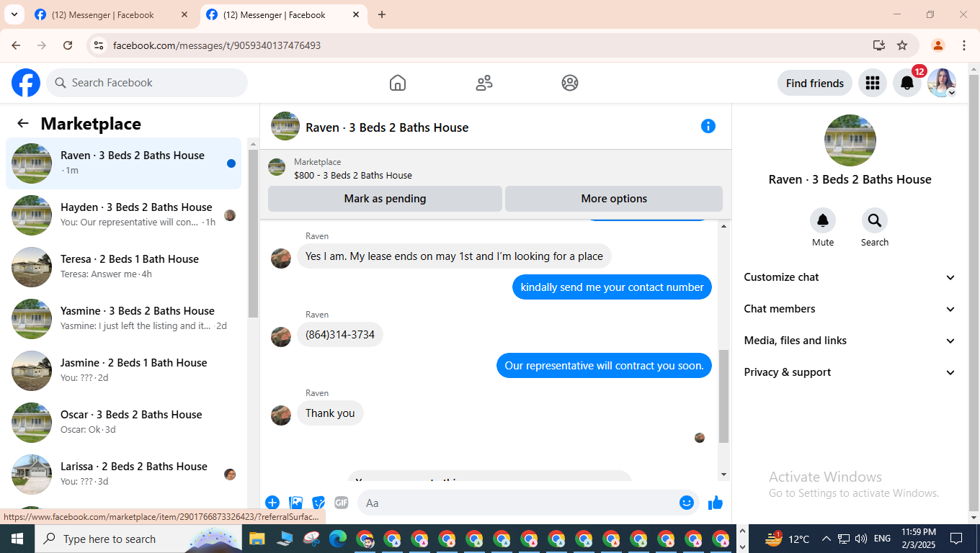Open Chrome three-dot menu

click(964, 45)
